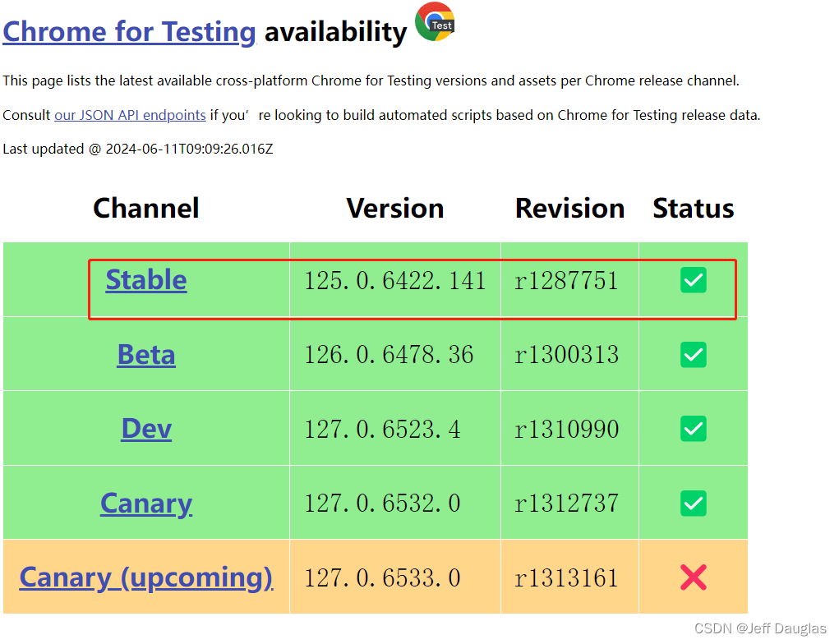Open the Chrome for Testing heading link
Viewport: 839px width, 644px height.
[130, 31]
